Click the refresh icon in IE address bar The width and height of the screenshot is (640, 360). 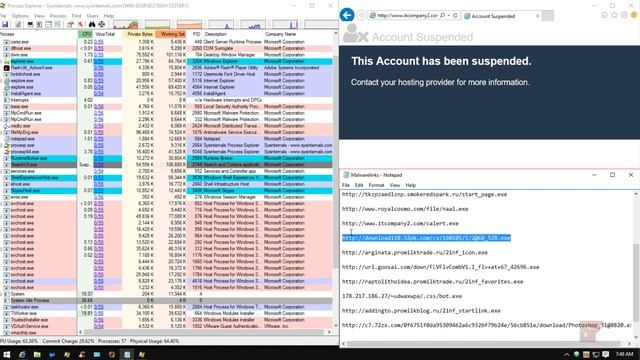[x=456, y=16]
